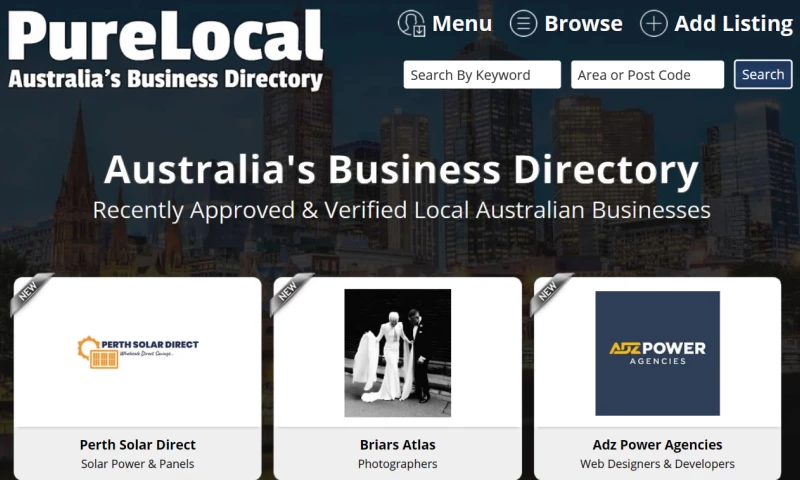Screen dimensions: 800x480
Task: Select the Solar Power & Panels category
Action: 138,464
